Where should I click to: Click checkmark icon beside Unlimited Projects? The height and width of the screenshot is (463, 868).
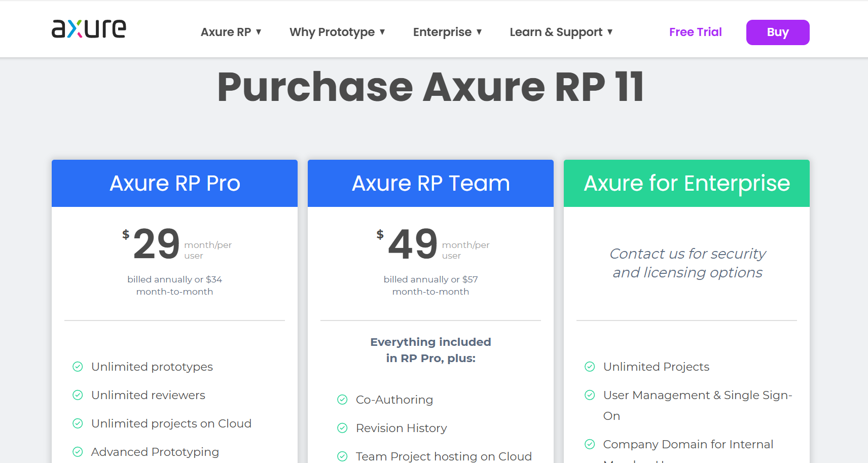coord(590,367)
